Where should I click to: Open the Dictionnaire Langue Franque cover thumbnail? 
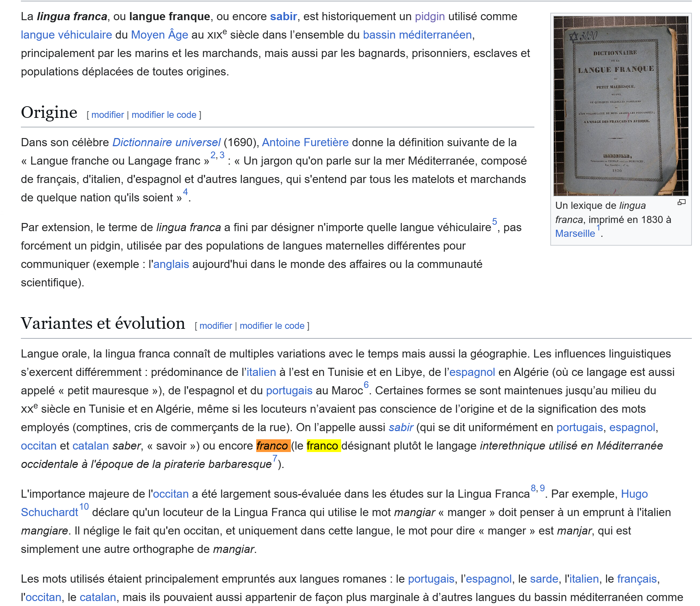[621, 106]
